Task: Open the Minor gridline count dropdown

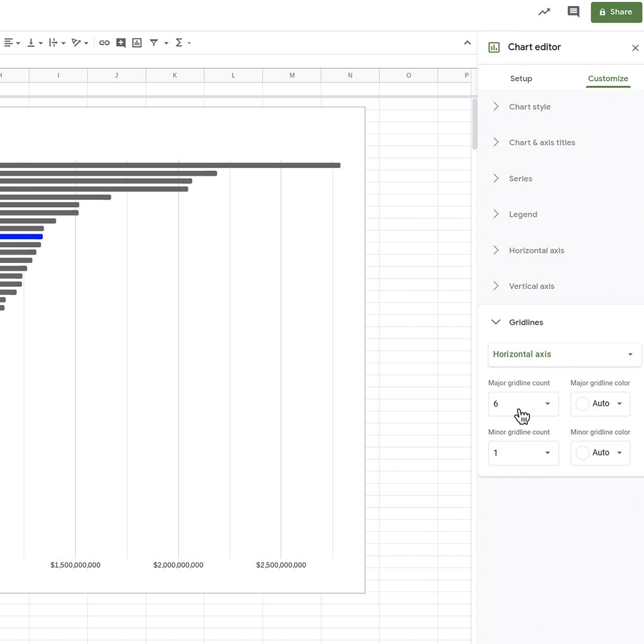Action: 524,453
